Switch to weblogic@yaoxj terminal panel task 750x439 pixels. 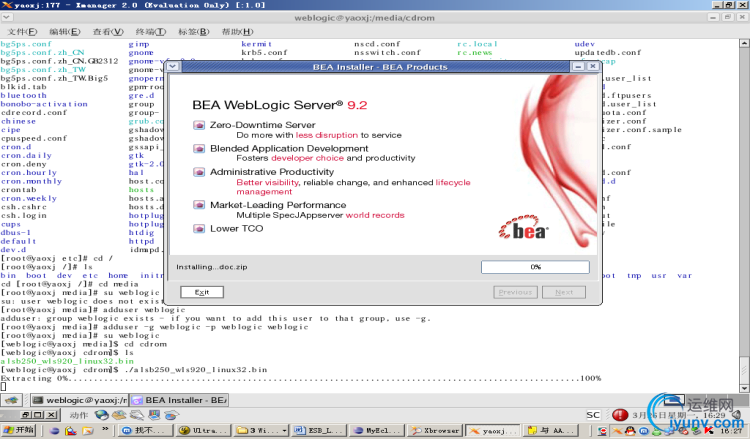[x=80, y=400]
